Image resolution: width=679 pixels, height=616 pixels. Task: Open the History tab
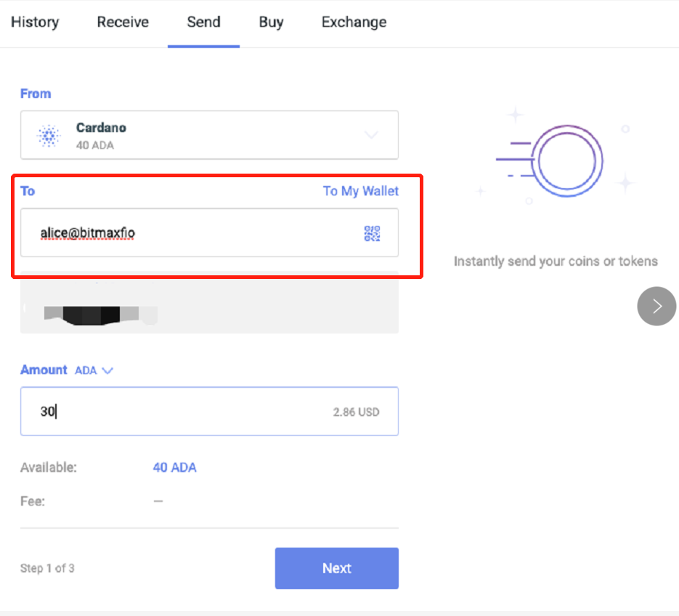click(x=35, y=22)
